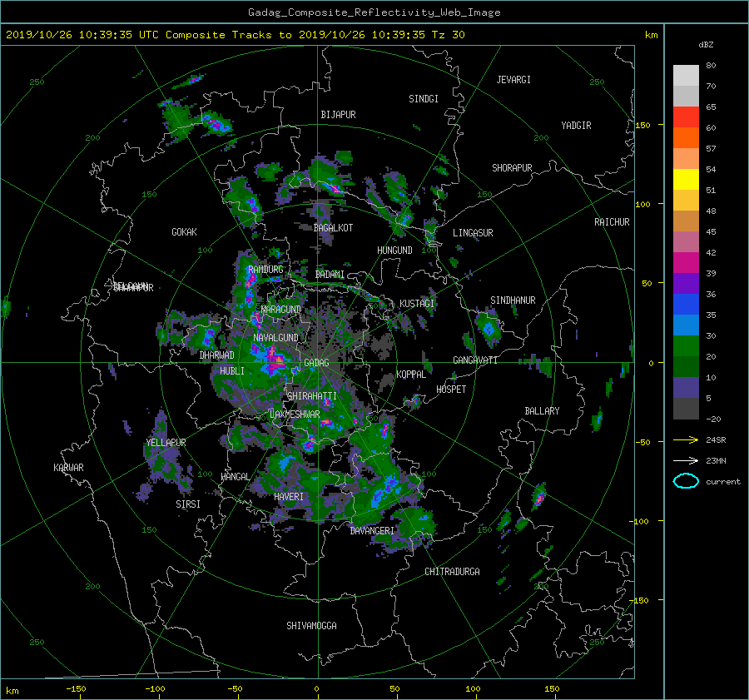Click the SHIRAHATTI city label

point(312,396)
